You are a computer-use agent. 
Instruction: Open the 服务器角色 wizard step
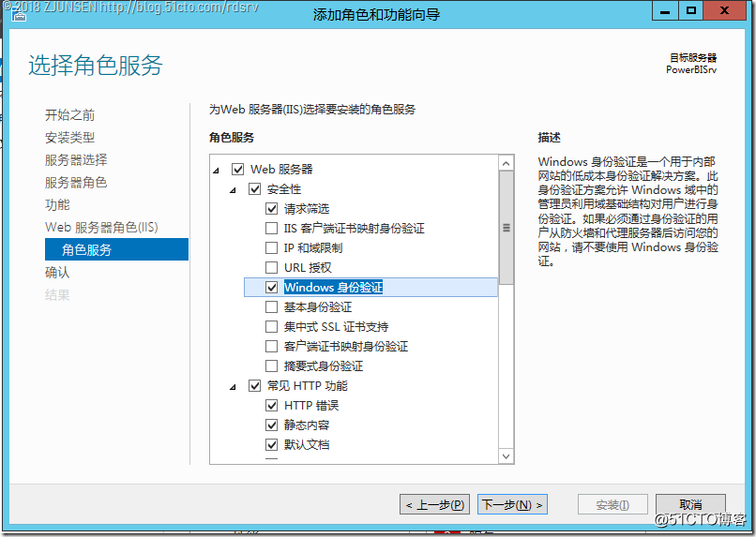(76, 183)
